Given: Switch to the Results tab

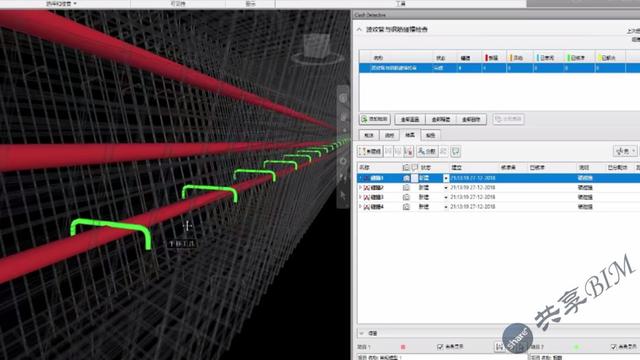Looking at the screenshot, I should click(410, 135).
